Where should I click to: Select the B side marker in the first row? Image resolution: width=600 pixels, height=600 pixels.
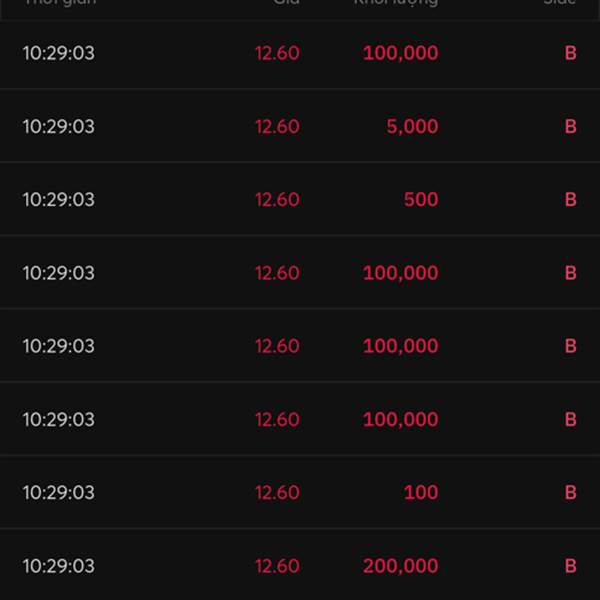click(570, 53)
